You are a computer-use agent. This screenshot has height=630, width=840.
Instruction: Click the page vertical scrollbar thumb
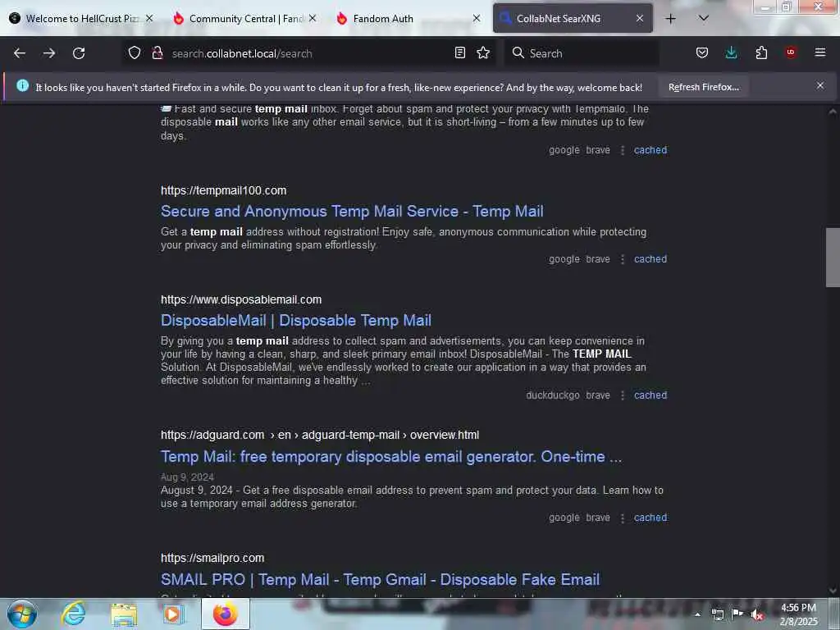pyautogui.click(x=833, y=258)
